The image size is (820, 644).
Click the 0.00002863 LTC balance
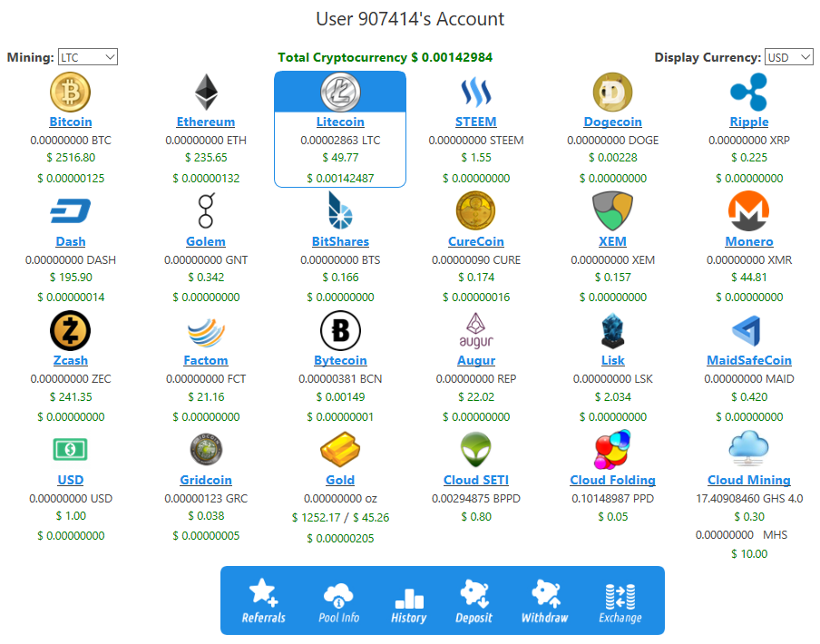340,140
